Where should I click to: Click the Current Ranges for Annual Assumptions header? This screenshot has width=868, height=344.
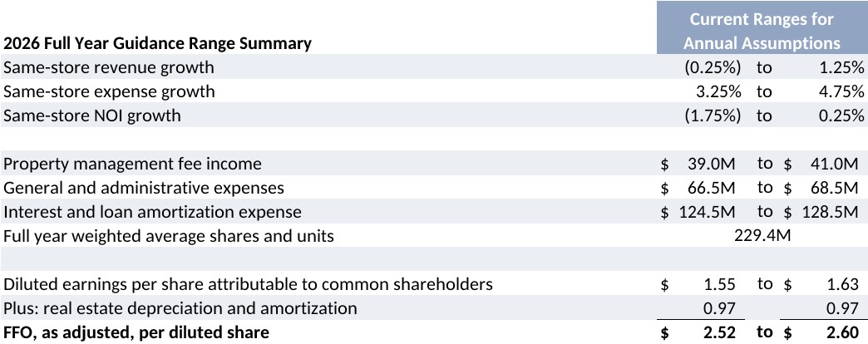click(762, 31)
